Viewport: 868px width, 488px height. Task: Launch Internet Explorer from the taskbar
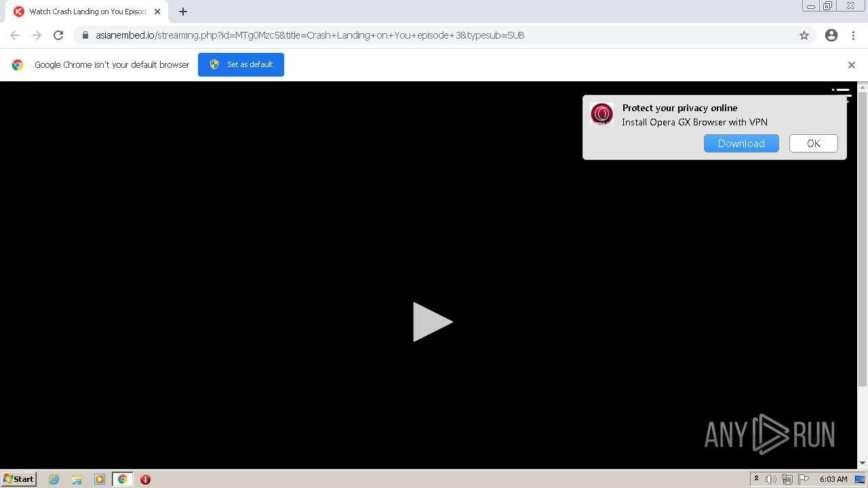(x=54, y=479)
